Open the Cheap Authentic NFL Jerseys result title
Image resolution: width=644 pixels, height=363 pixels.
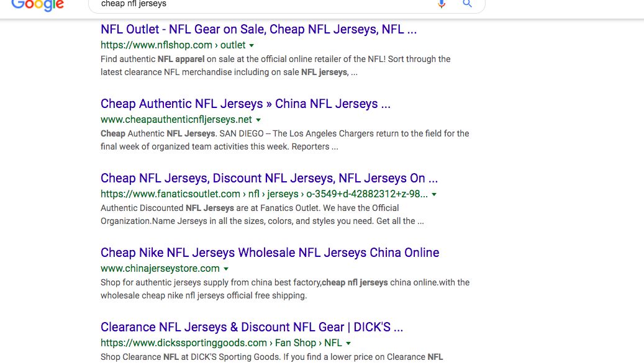(245, 104)
